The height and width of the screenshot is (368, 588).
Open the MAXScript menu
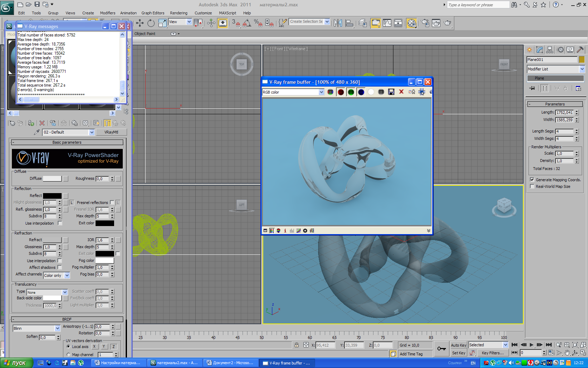pyautogui.click(x=227, y=13)
